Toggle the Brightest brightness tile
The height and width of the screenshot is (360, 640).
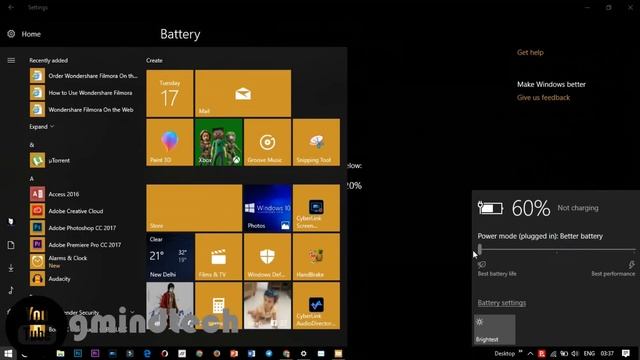click(495, 329)
